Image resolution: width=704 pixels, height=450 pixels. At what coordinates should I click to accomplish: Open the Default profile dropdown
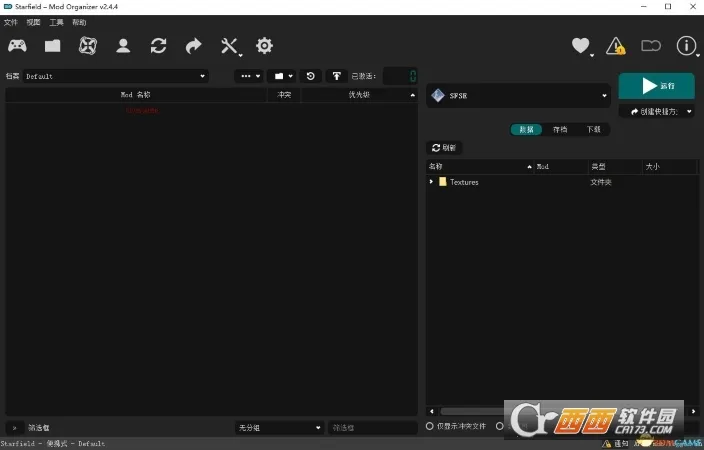(x=115, y=76)
